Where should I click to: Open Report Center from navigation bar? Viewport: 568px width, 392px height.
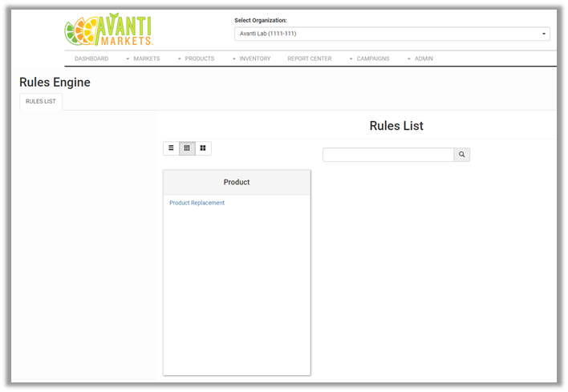310,59
